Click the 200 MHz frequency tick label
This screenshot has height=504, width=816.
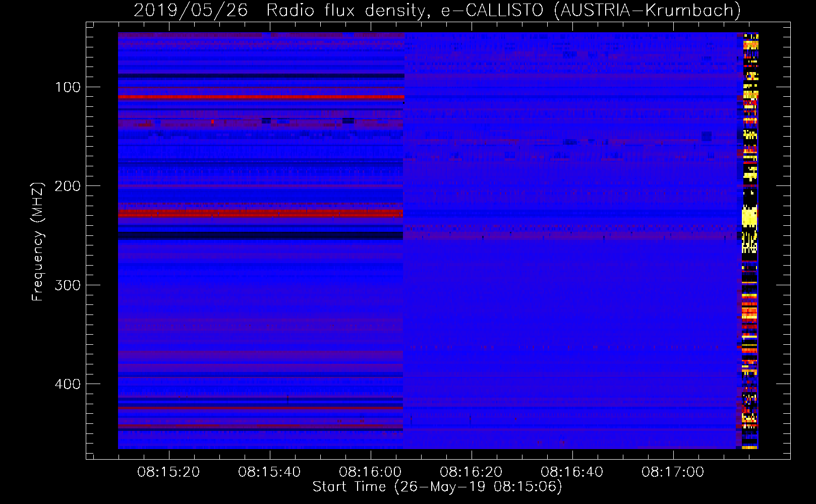[x=68, y=186]
